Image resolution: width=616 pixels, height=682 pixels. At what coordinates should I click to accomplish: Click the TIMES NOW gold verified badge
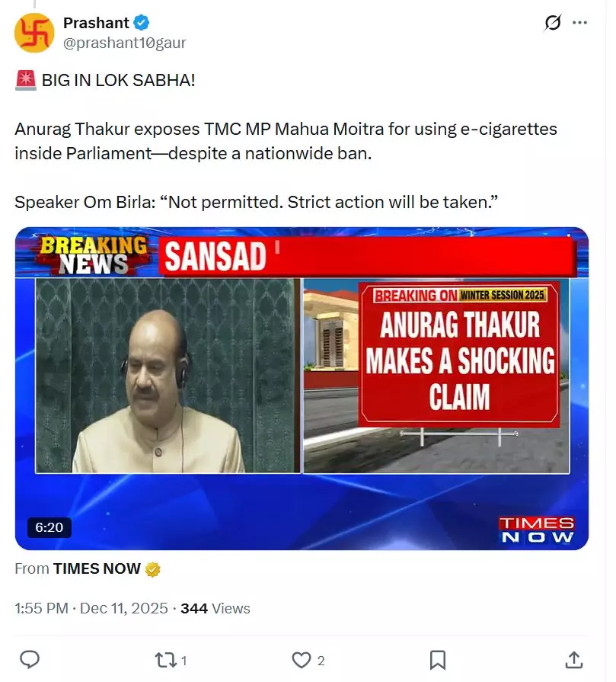[152, 569]
